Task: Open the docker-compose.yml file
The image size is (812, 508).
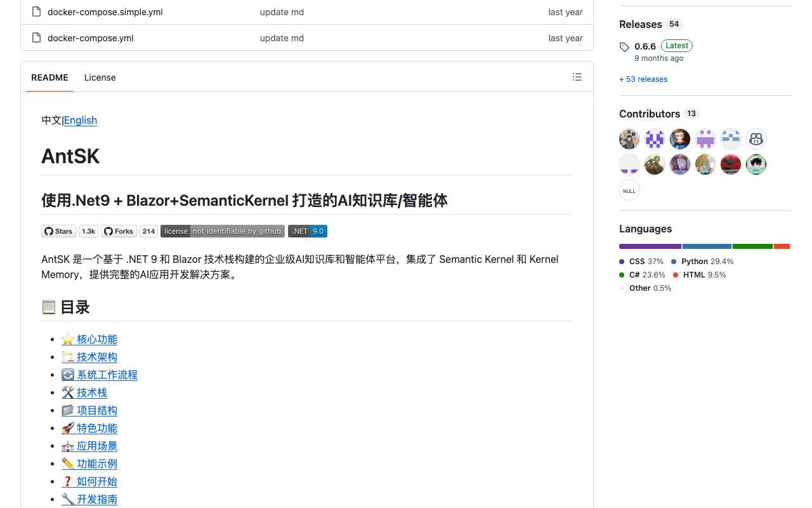Action: pyautogui.click(x=91, y=38)
